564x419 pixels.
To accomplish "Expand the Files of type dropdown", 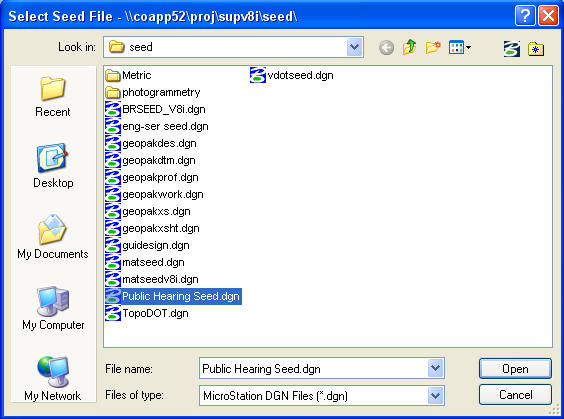I will tap(435, 396).
